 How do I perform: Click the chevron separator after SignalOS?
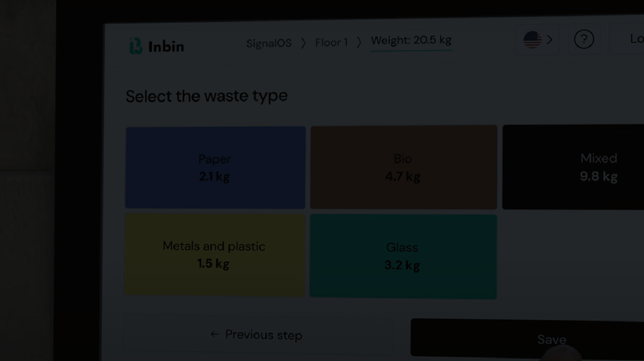pos(303,43)
